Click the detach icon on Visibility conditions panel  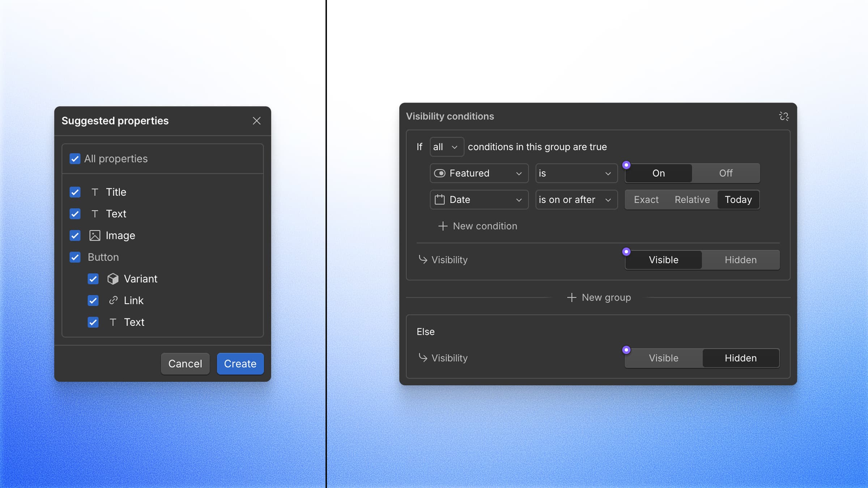pos(784,116)
